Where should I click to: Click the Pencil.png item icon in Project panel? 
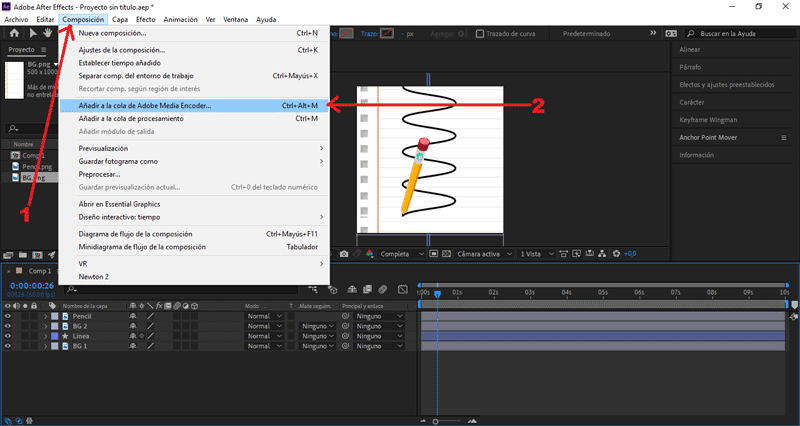coord(15,167)
